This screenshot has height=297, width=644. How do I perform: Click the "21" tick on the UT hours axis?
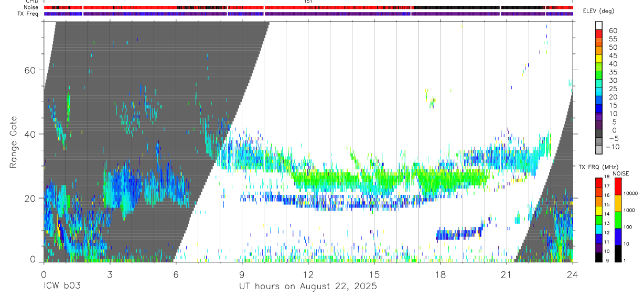(506, 274)
